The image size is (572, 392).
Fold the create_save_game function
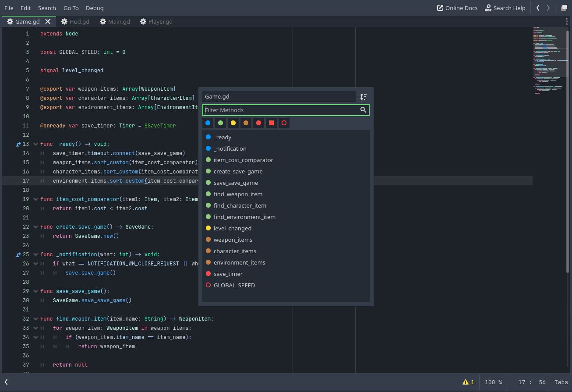click(x=35, y=227)
